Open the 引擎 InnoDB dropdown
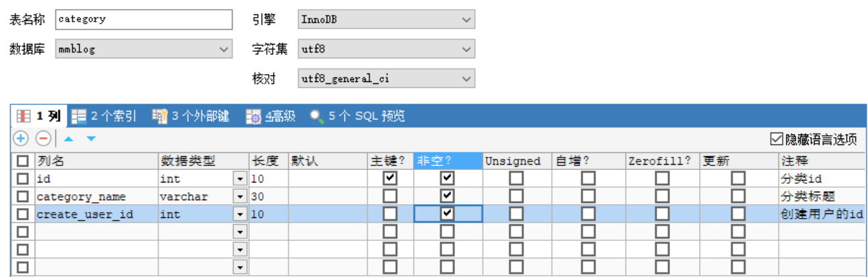Viewport: 868px width, 277px height. click(386, 20)
